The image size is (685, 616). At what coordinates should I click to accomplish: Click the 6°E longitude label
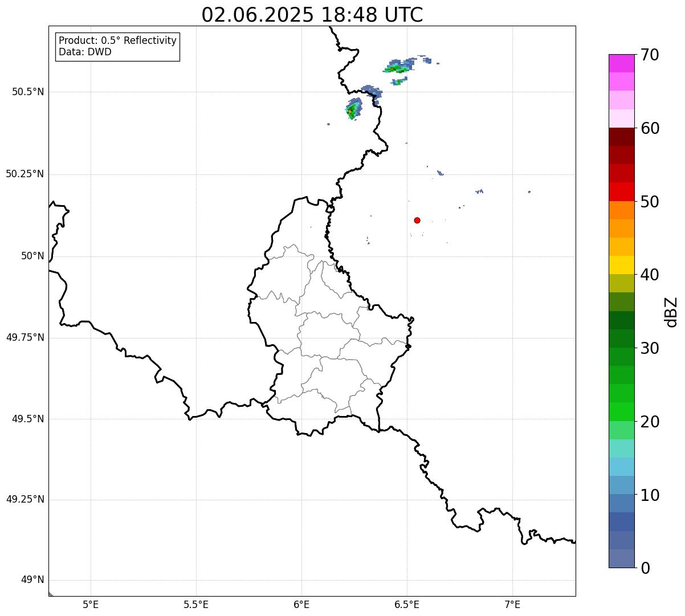(301, 604)
